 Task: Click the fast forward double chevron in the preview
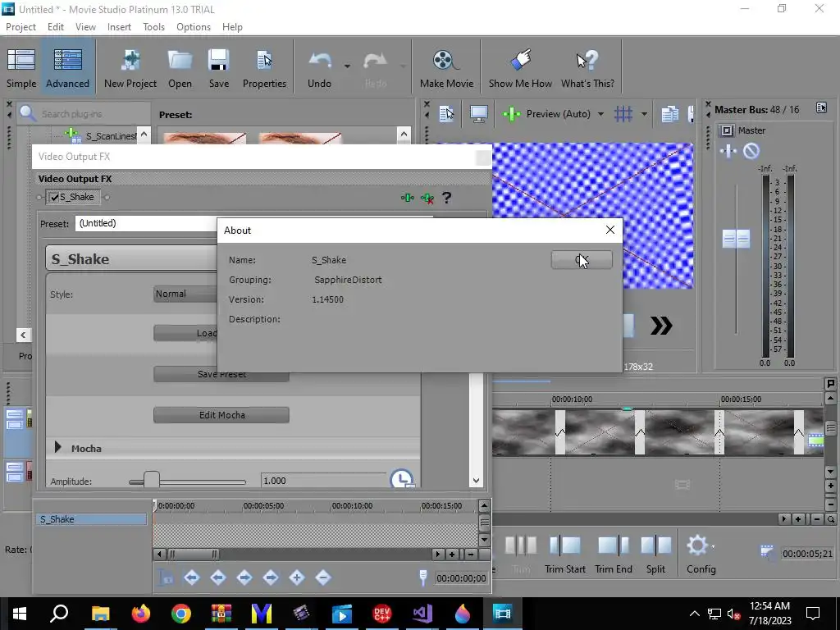click(x=661, y=326)
